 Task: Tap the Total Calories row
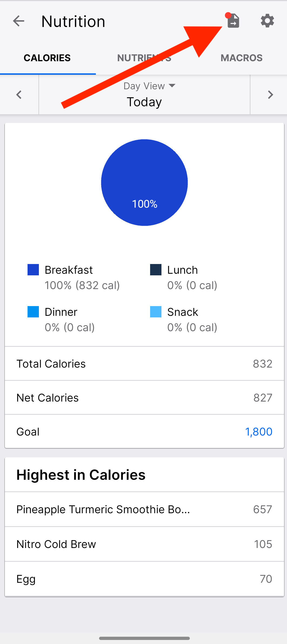(144, 364)
